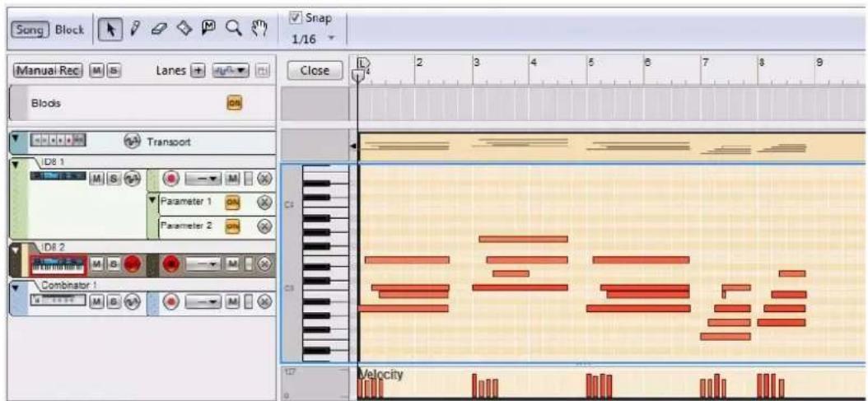Screen dimensions: 868x401
Task: Collapse the ID8 1 track
Action: click(16, 166)
